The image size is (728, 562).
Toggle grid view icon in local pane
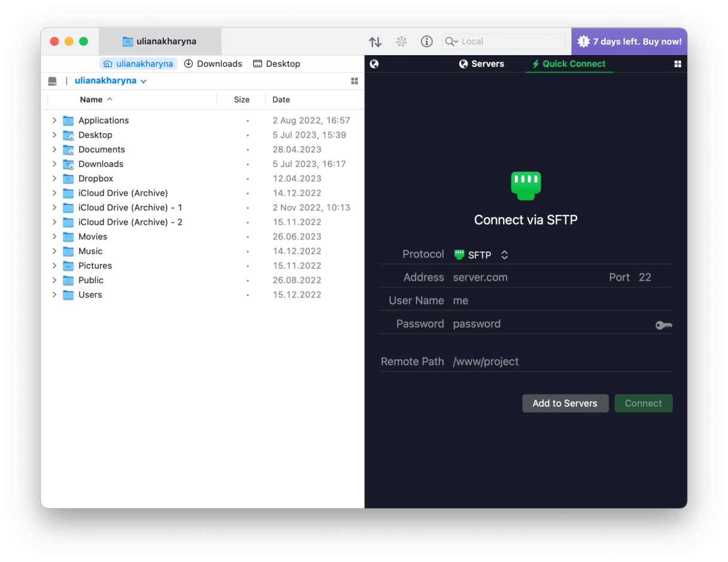point(354,81)
